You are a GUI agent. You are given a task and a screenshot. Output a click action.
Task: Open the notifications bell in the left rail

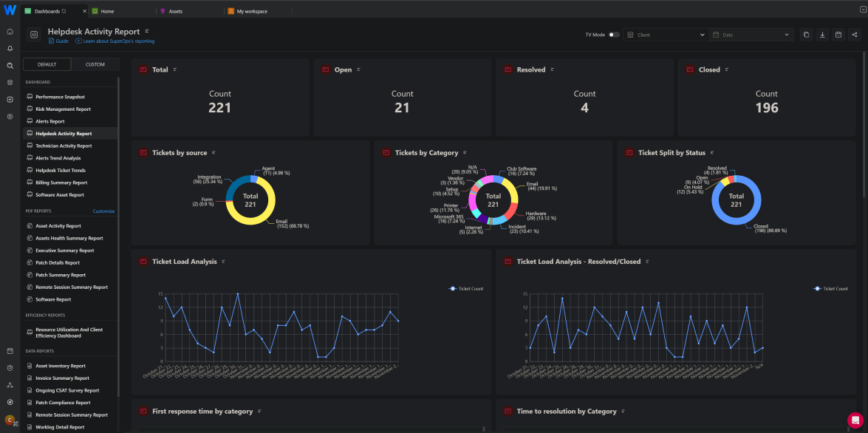coord(10,47)
